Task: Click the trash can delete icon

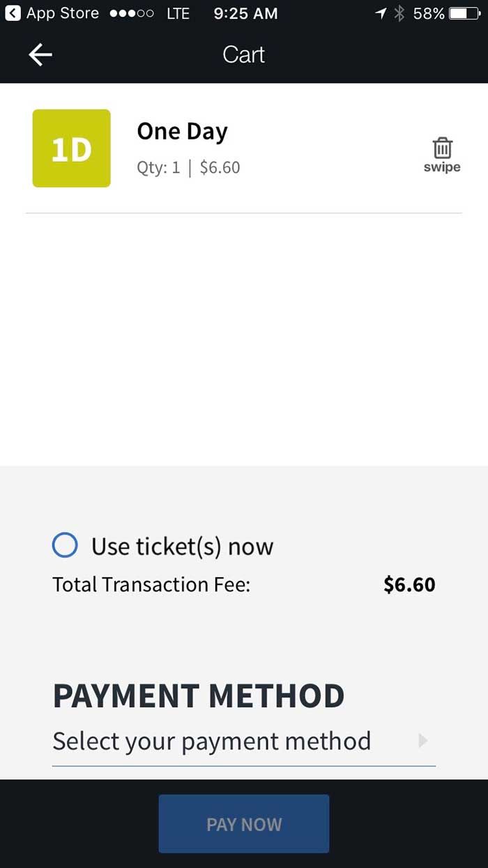Action: (x=442, y=148)
